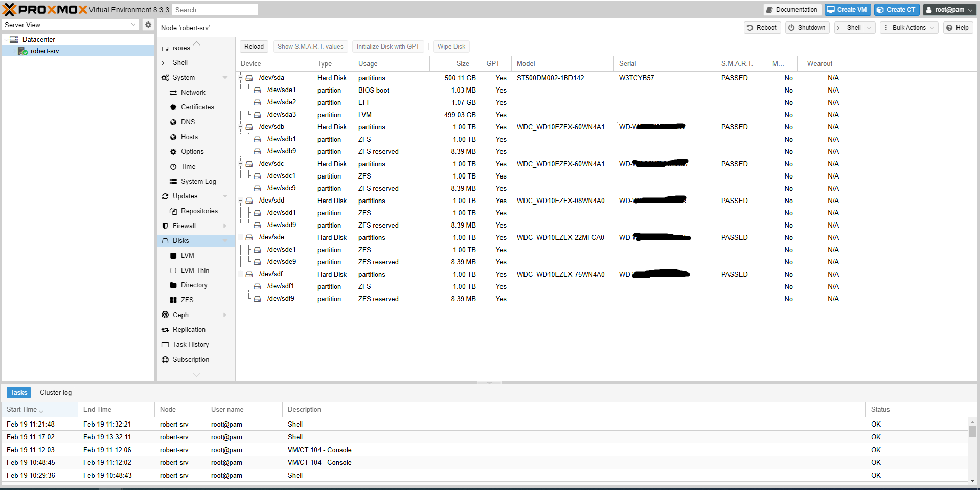This screenshot has height=490, width=980.
Task: Expand the robert-srv tree node
Action: tap(14, 51)
